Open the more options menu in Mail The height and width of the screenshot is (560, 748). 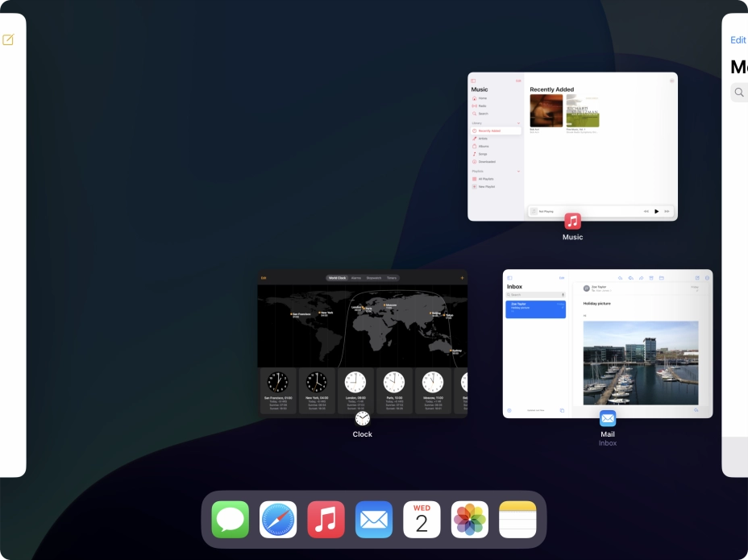[x=707, y=277]
